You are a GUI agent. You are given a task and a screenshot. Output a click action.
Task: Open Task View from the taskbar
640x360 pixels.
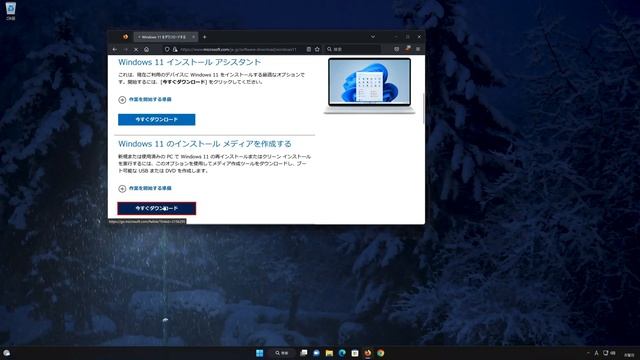click(x=304, y=353)
